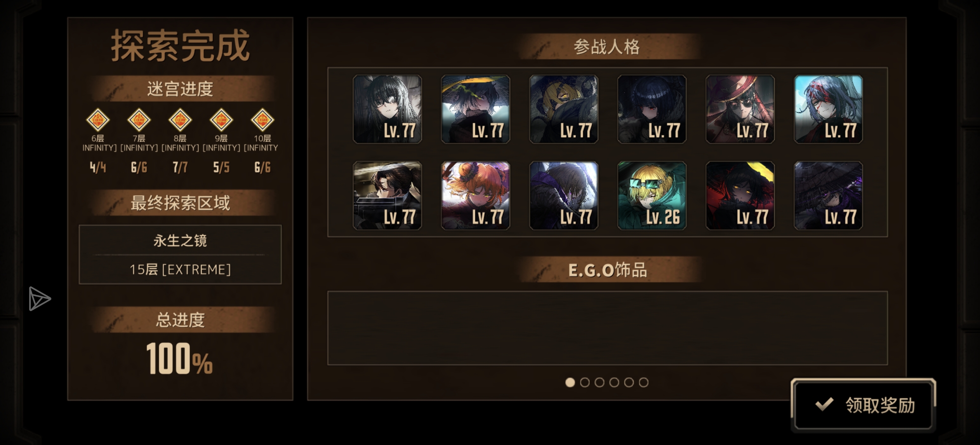Tap the 7层 clear badge icon
This screenshot has height=445, width=980.
(x=139, y=120)
